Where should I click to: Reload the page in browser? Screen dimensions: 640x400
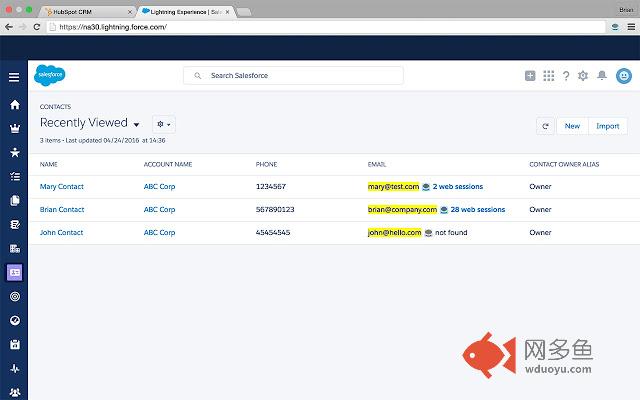click(x=37, y=27)
